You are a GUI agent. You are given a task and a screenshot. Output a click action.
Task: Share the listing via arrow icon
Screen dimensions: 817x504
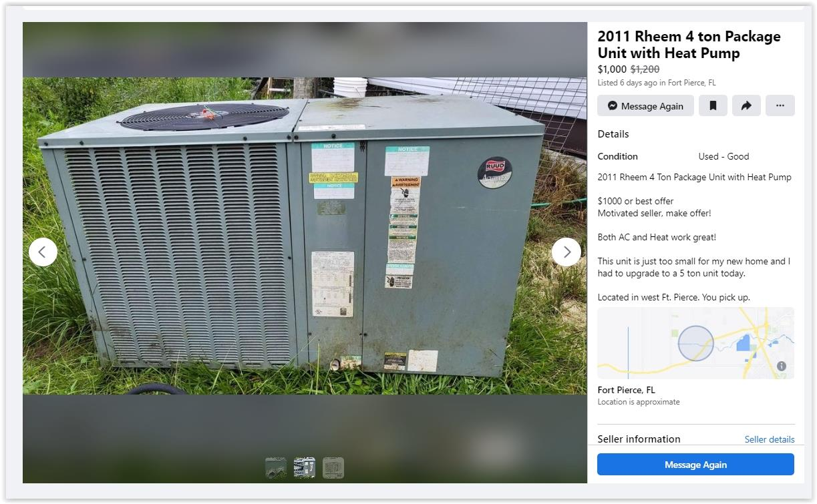[x=746, y=105]
